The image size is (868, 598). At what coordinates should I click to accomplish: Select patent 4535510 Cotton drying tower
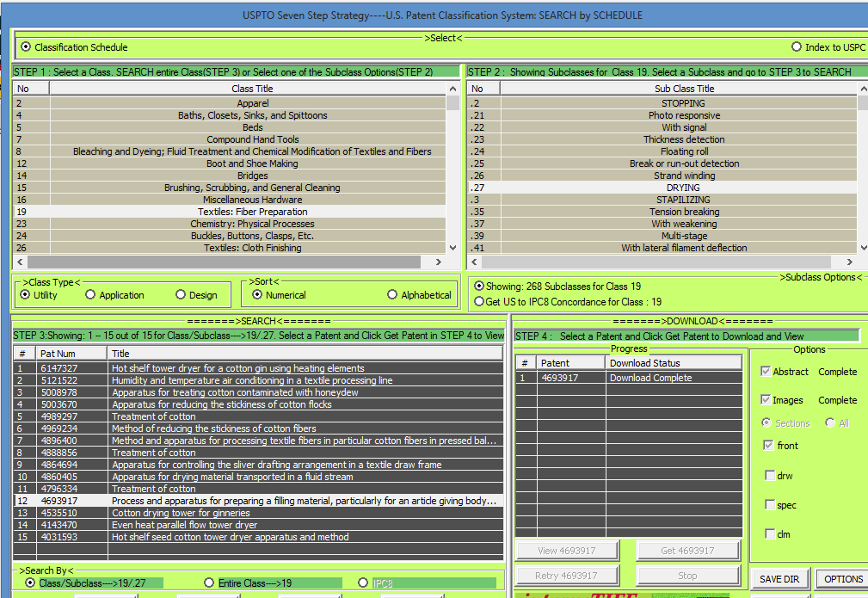point(259,513)
